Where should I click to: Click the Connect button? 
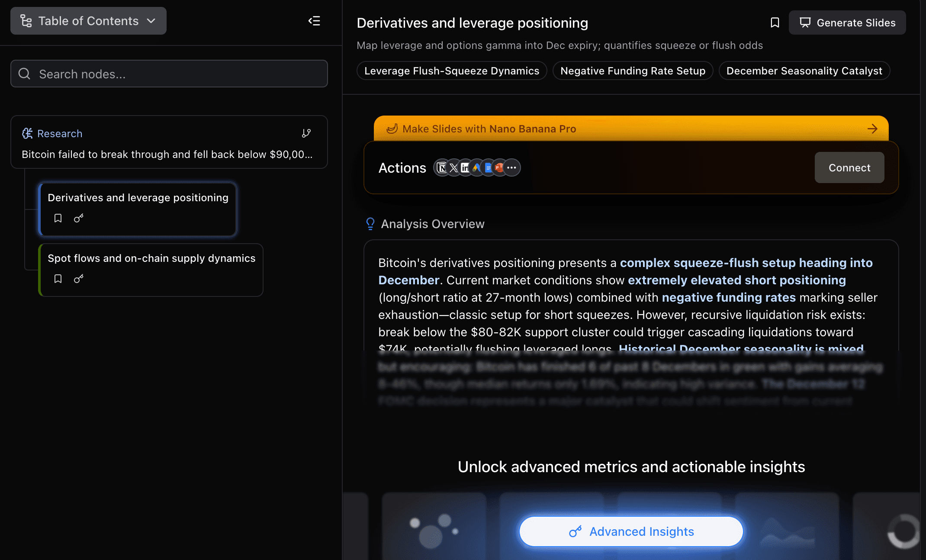tap(849, 167)
